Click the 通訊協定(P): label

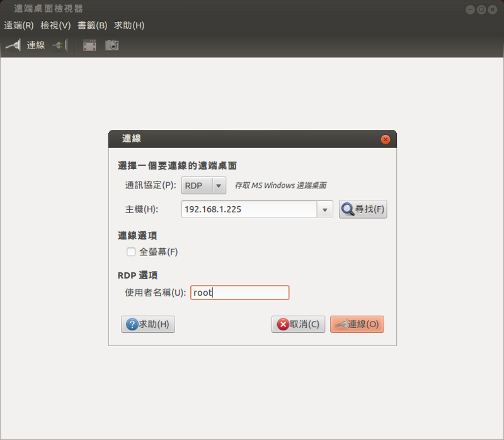pos(151,185)
